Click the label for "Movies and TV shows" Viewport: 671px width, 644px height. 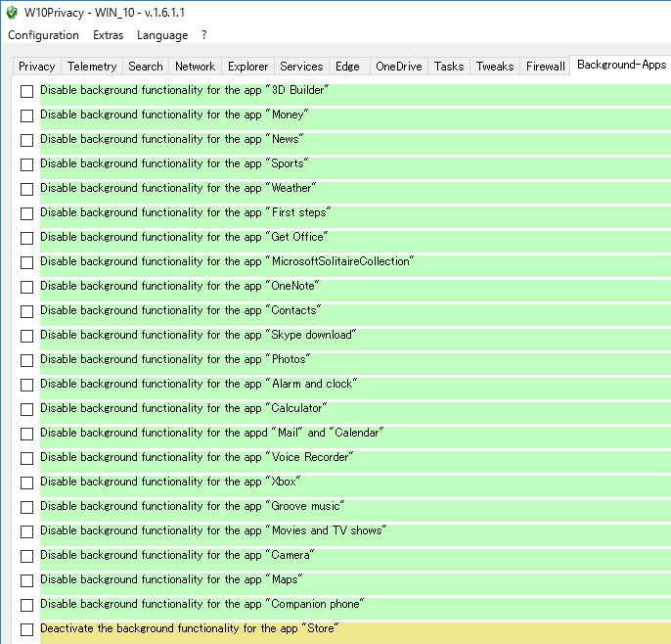click(213, 530)
